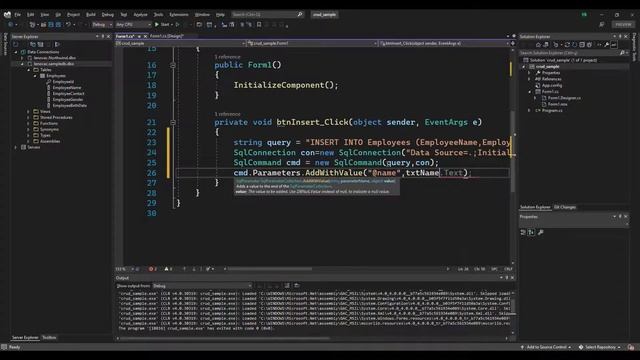640x360 pixels.
Task: Click the warning count icon in editor status
Action: [x=167, y=269]
